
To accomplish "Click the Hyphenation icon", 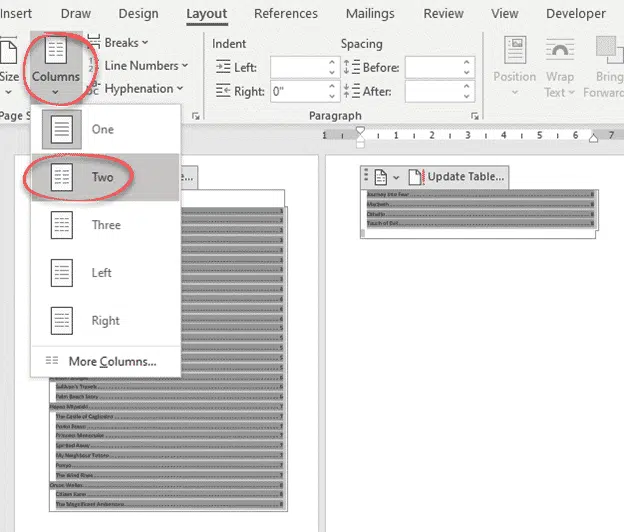I will point(93,88).
